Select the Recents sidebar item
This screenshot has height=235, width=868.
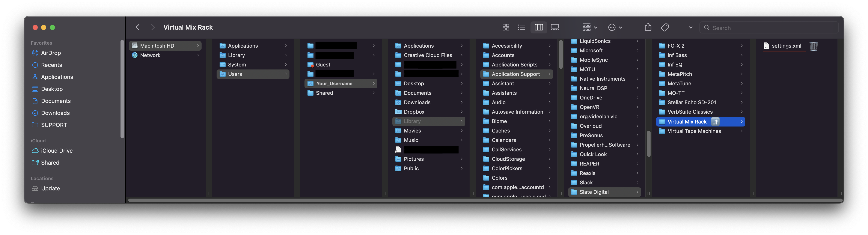(x=51, y=65)
